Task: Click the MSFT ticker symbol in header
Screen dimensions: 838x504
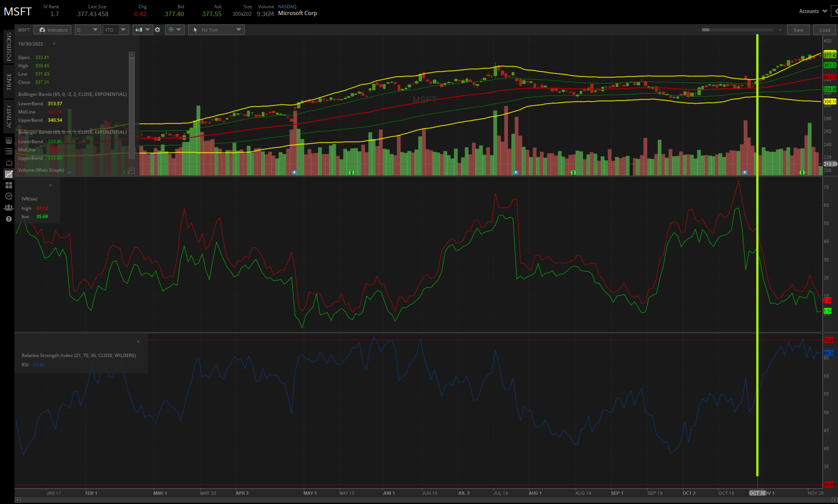Action: point(18,12)
